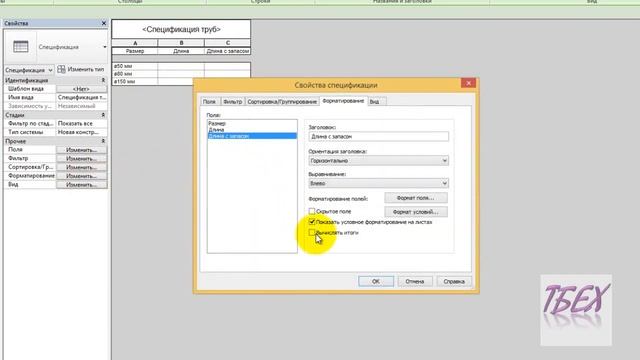Open the Спецификация type selector dropdown

click(x=104, y=47)
